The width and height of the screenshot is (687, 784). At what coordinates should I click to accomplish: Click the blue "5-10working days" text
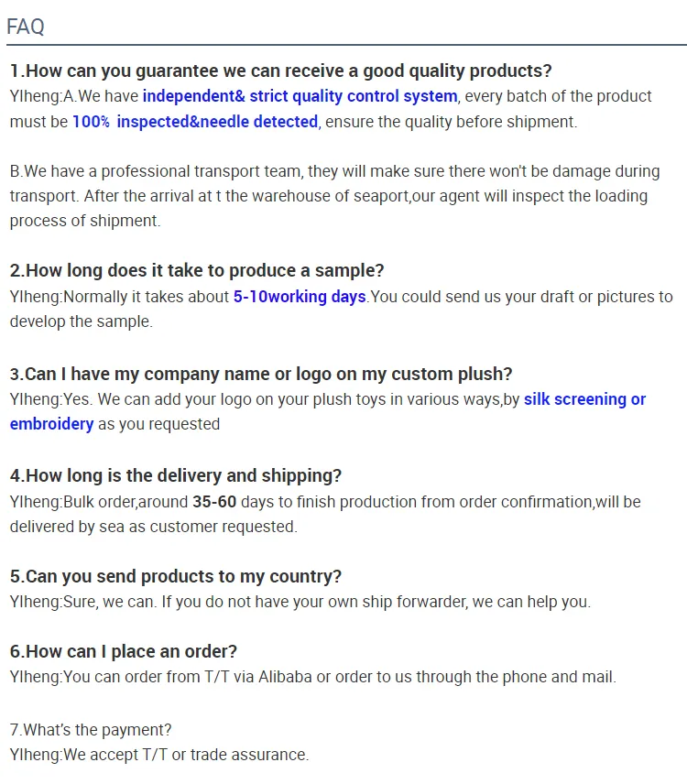[300, 297]
